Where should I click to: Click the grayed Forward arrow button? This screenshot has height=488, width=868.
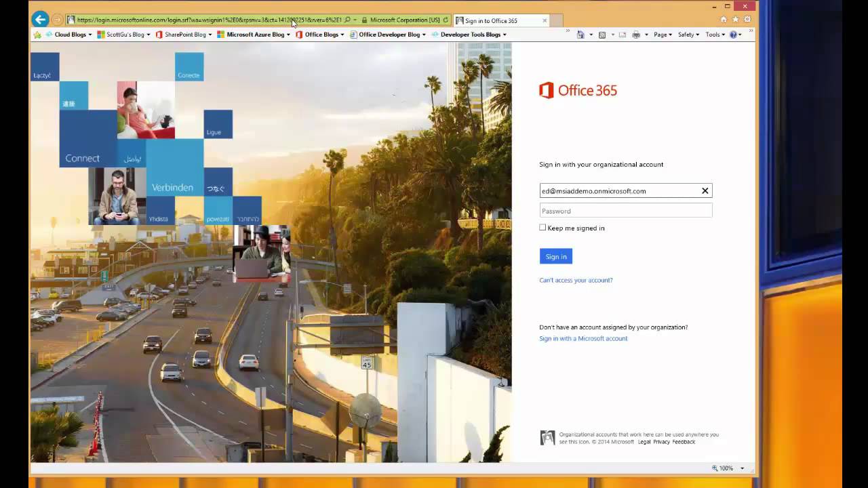57,20
